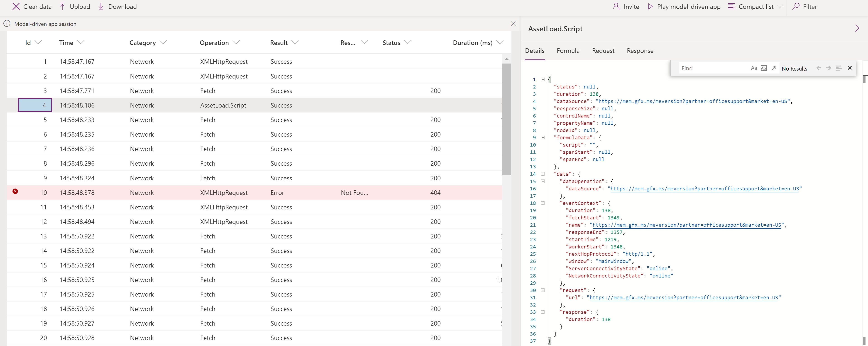Open the eventContext name URL
Screen dimensions: 868x346
tap(686, 225)
